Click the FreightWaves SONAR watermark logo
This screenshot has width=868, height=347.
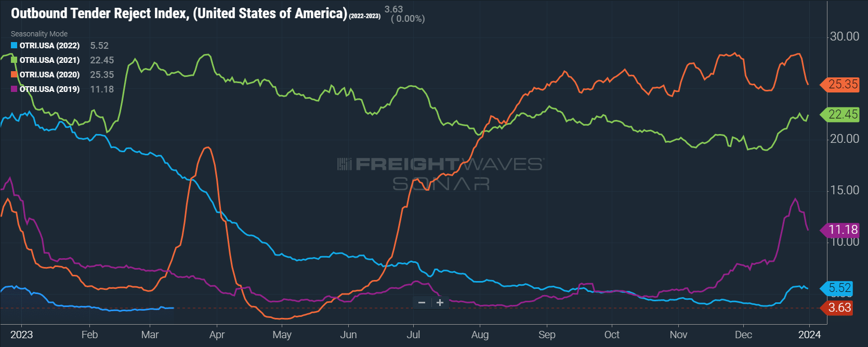click(440, 174)
